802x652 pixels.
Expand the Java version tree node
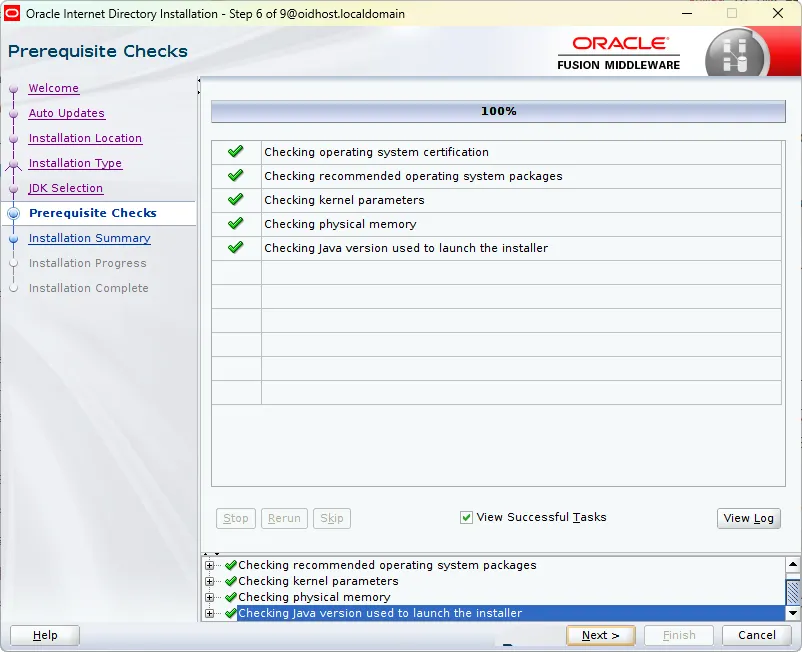pos(209,613)
